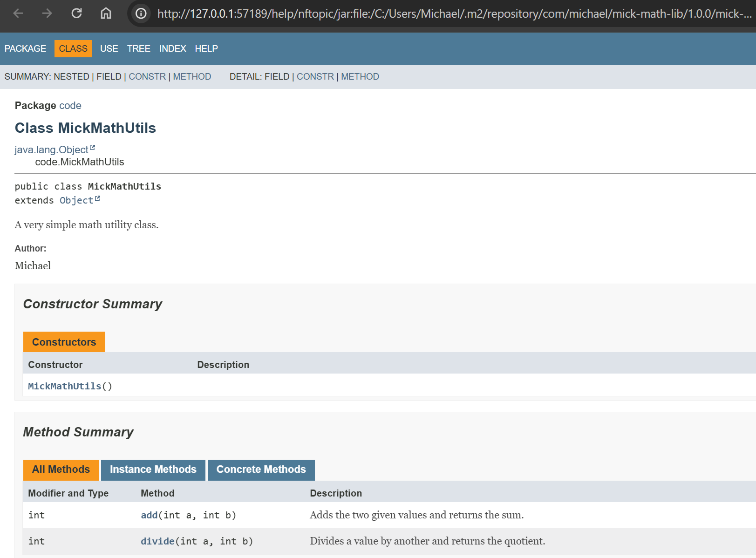This screenshot has width=756, height=558.
Task: Open the browser home page
Action: pos(106,14)
